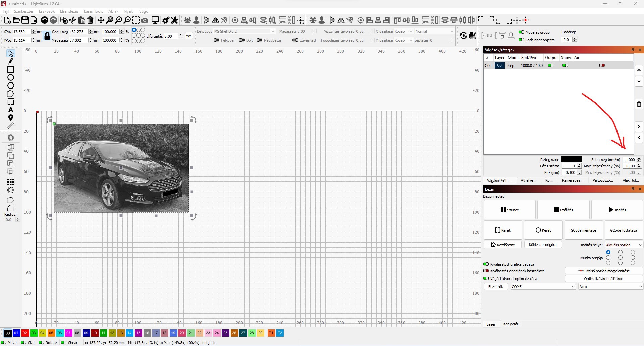Click the Offset Shapes tool icon
The image size is (644, 346).
coord(11,138)
